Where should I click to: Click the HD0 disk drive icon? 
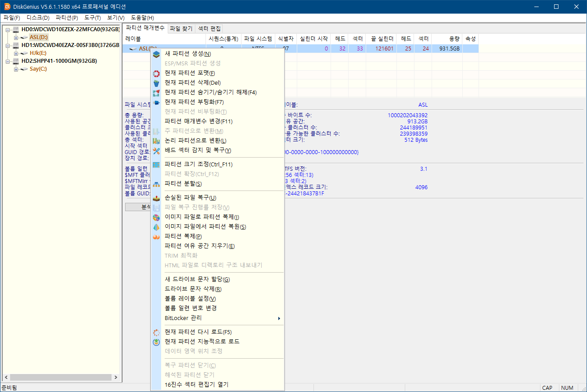(x=16, y=29)
